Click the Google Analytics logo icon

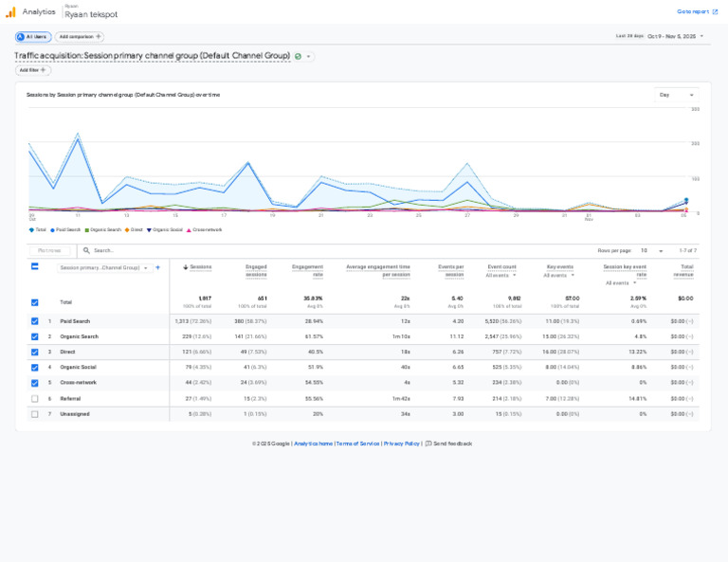(10, 12)
